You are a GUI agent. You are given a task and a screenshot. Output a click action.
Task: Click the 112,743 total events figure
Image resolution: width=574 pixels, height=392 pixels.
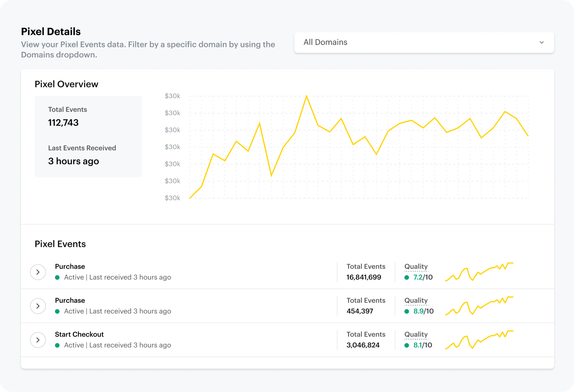[x=63, y=123]
